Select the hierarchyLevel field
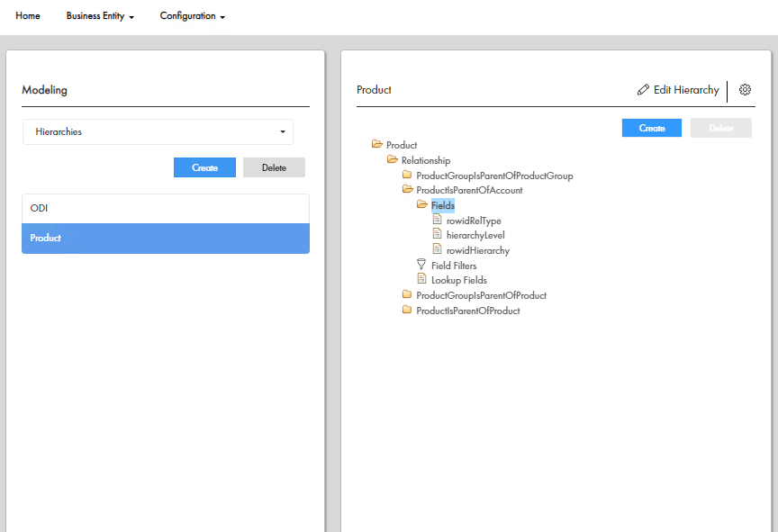This screenshot has height=532, width=778. (475, 235)
